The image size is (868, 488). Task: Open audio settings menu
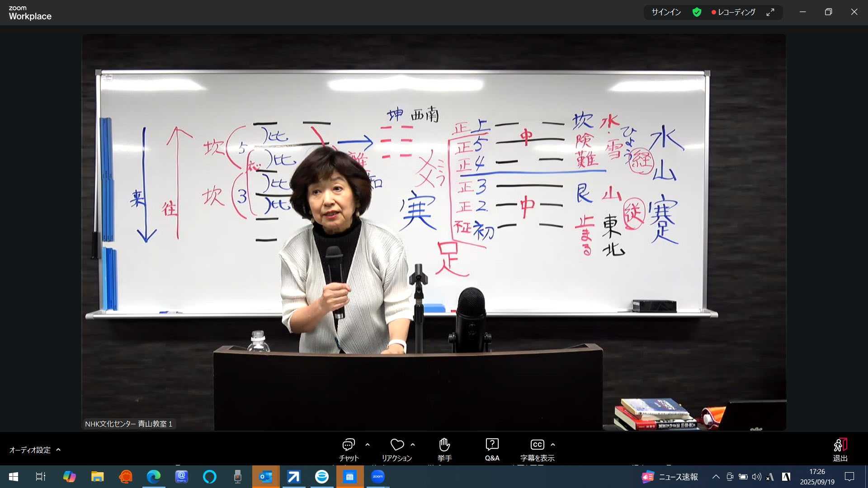coord(30,450)
